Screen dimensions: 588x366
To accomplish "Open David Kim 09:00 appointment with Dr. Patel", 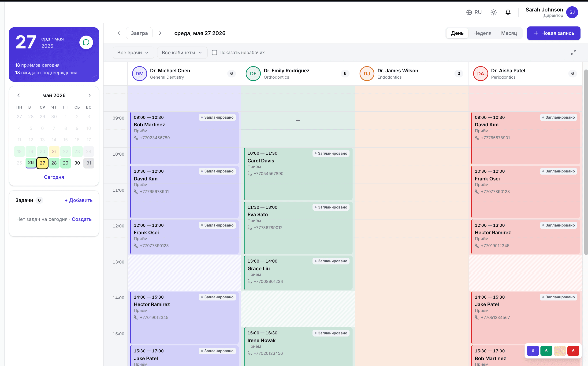I will coord(525,138).
